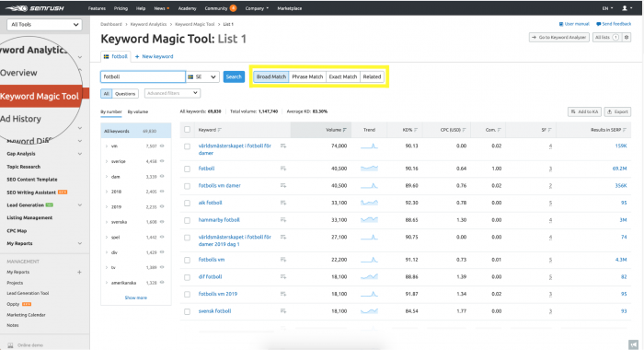This screenshot has height=350, width=644.
Task: Click add-to-list icon for dif fotboll row
Action: [283, 277]
